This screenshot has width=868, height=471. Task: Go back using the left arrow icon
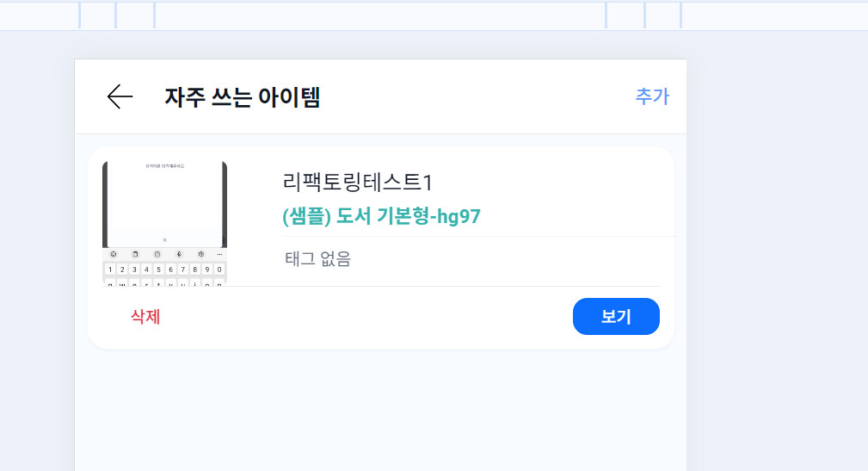pyautogui.click(x=120, y=96)
